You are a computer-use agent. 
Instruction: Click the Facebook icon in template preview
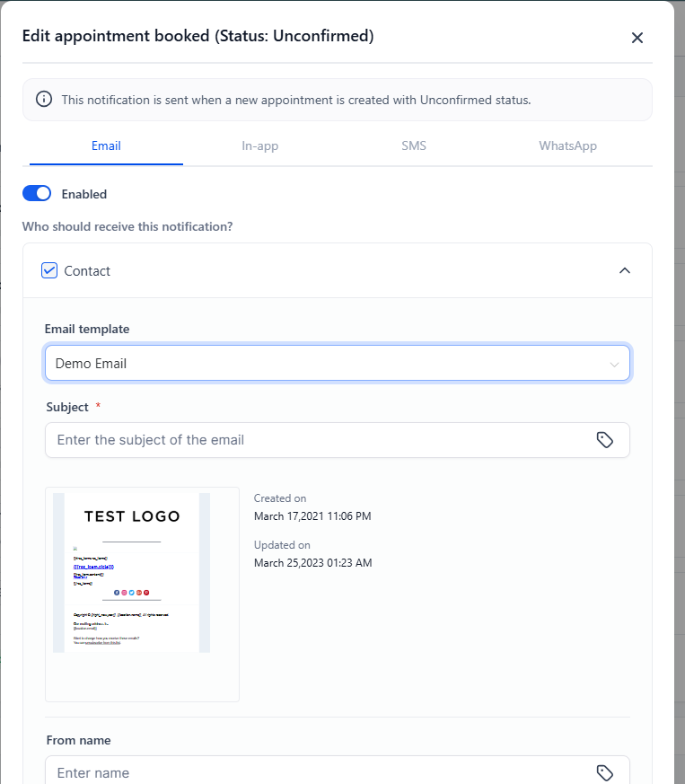117,593
